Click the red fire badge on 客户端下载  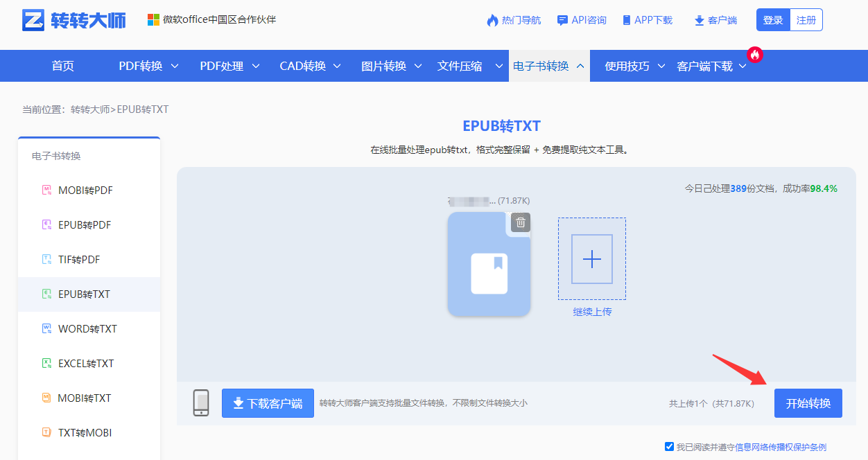click(755, 54)
